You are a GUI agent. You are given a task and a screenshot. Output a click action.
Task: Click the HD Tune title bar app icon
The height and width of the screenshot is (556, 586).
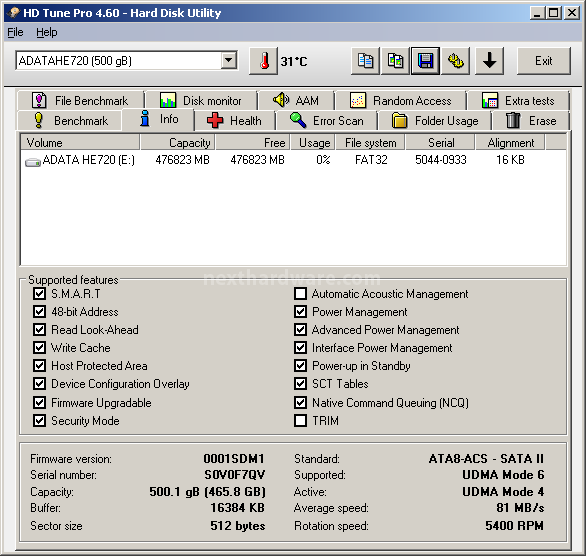[x=14, y=13]
